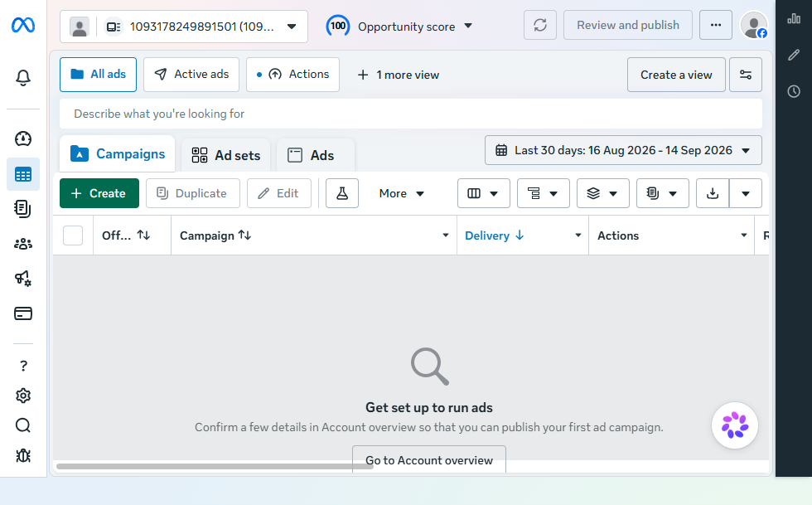Select the Campaigns tab

tap(117, 154)
